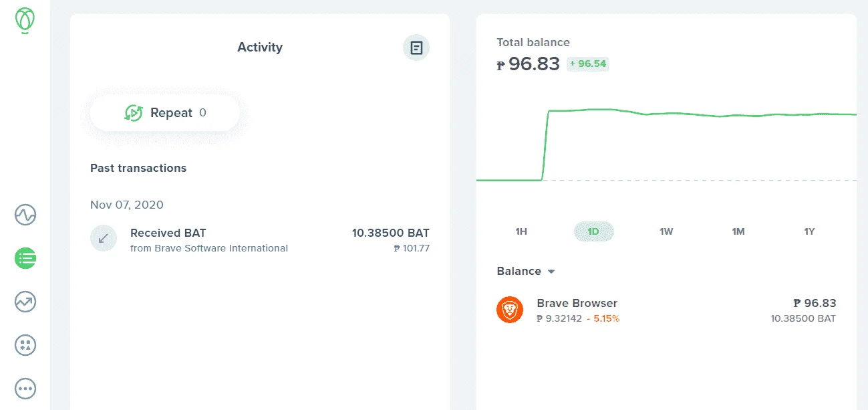Viewport: 868px width, 410px height.
Task: Click the Brave lion logo icon
Action: (510, 310)
